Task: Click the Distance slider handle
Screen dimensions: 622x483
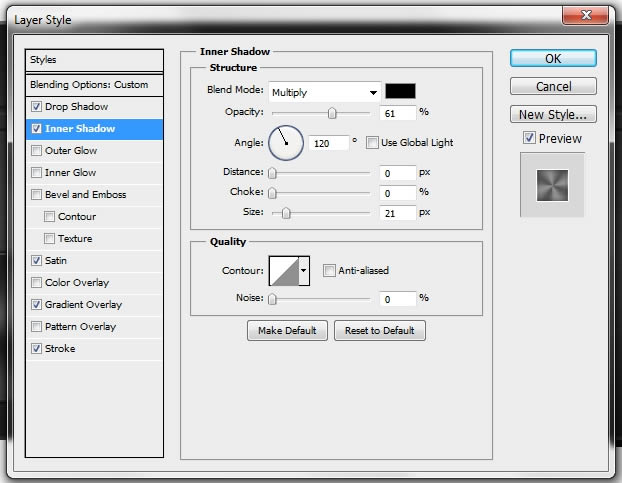Action: [x=272, y=173]
